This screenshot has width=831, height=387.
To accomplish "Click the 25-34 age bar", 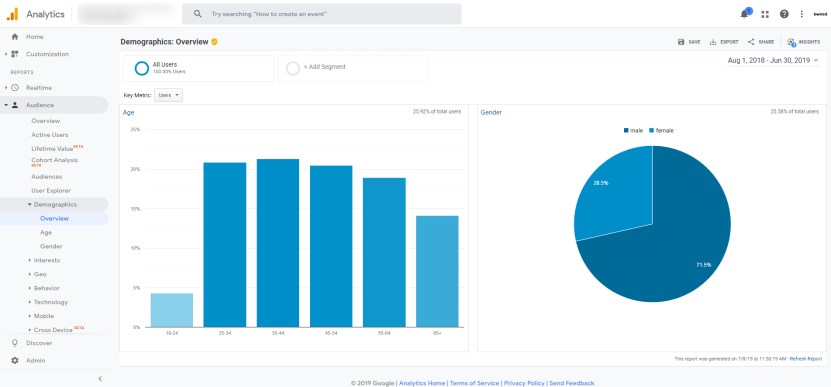I will click(225, 245).
